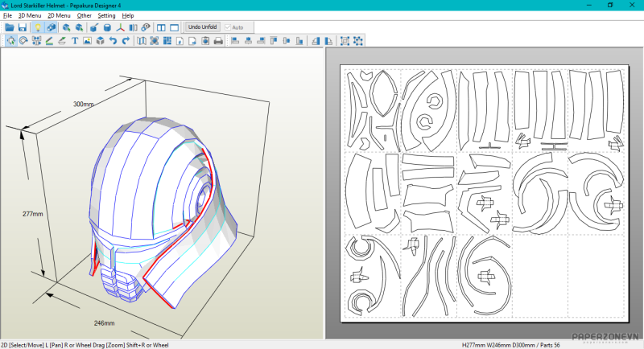
Task: Click the export page icon
Action: point(192,40)
